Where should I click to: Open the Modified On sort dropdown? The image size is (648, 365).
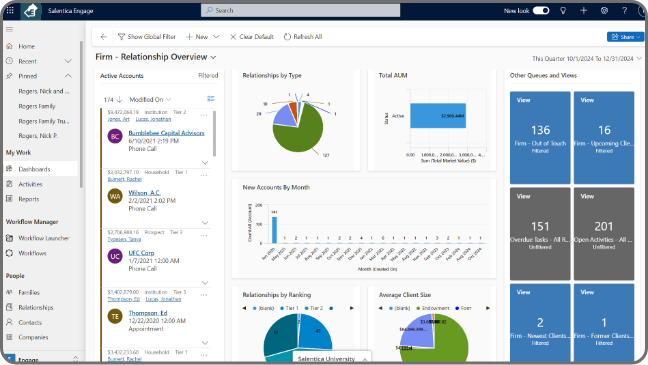pyautogui.click(x=150, y=100)
